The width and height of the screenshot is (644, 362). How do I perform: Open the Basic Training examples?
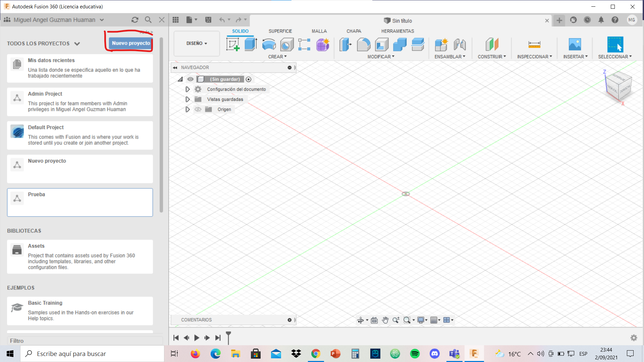click(80, 311)
